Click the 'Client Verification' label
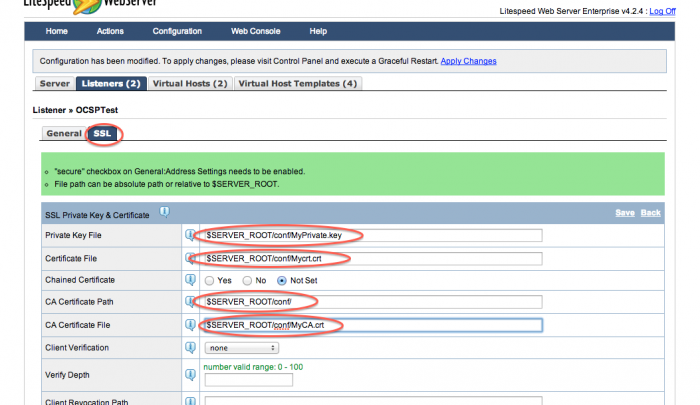Viewport: 700px width, 405px height. pos(77,347)
